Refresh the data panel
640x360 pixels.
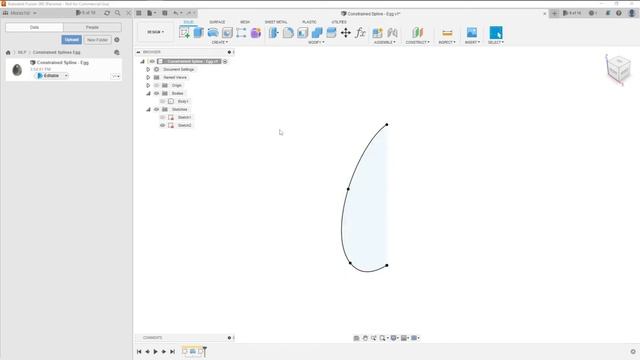[x=107, y=13]
